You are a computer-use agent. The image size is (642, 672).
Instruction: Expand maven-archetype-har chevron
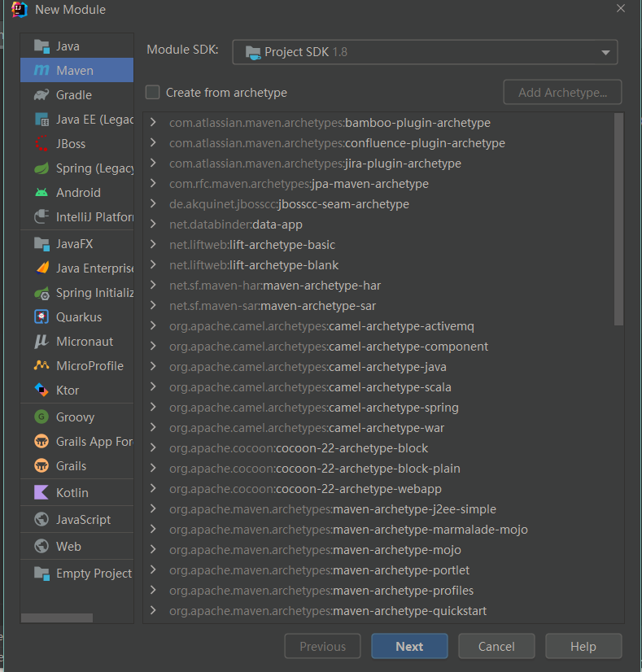[153, 286]
